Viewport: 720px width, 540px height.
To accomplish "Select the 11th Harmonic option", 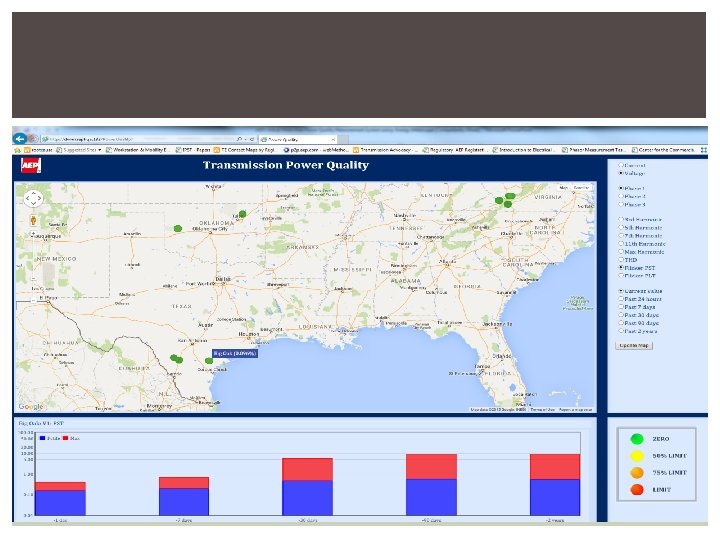I will coord(621,244).
